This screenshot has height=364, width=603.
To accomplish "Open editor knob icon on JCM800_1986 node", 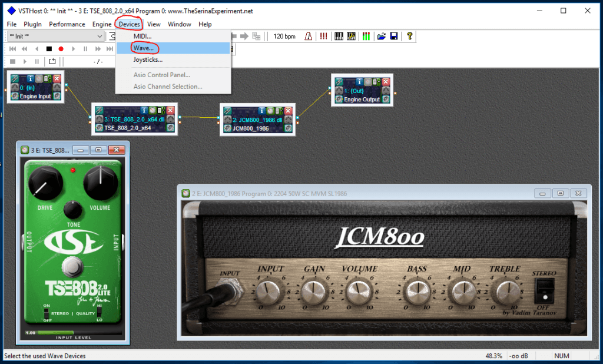I will coord(270,111).
